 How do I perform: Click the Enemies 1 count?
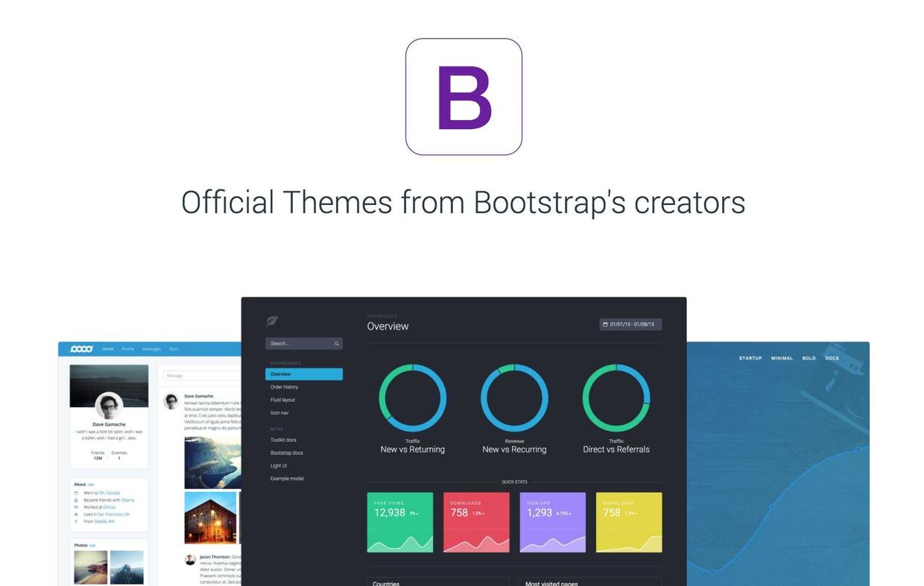pyautogui.click(x=119, y=456)
